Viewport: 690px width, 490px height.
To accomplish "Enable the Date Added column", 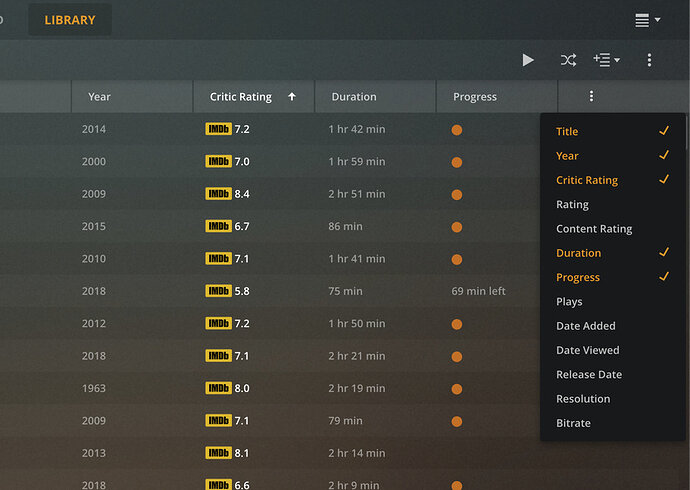I will (613, 326).
